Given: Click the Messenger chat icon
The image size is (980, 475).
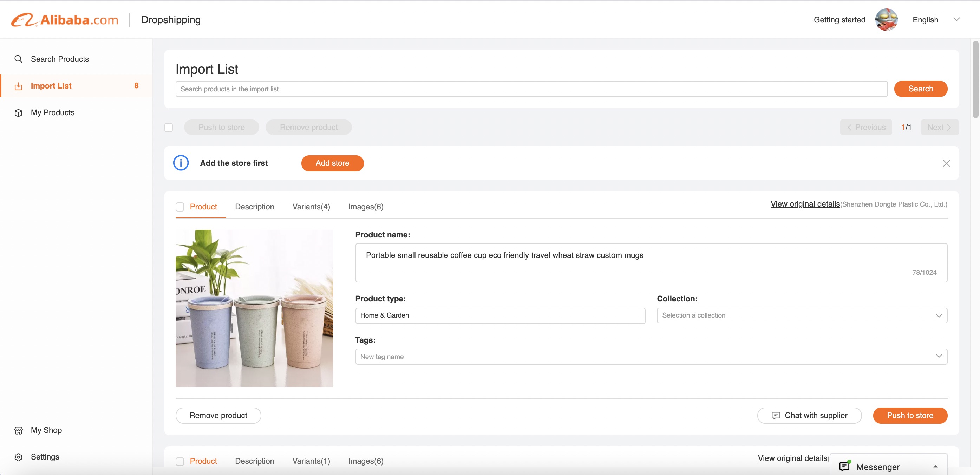Looking at the screenshot, I should pos(844,466).
